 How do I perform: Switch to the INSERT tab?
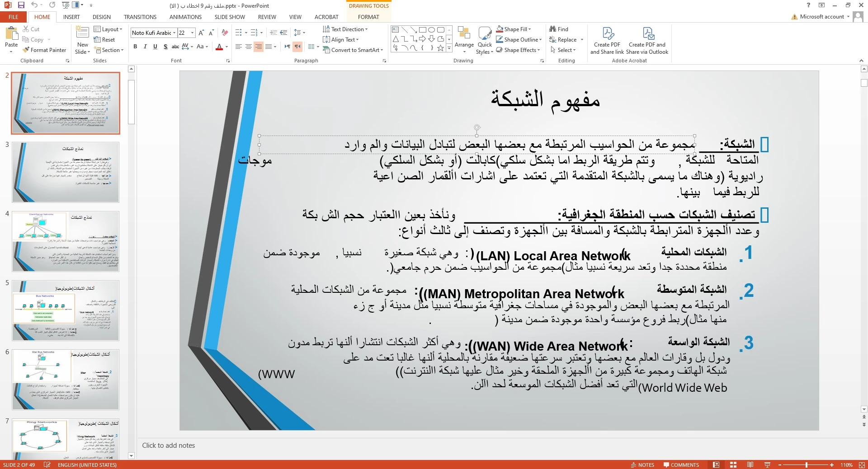[x=71, y=17]
